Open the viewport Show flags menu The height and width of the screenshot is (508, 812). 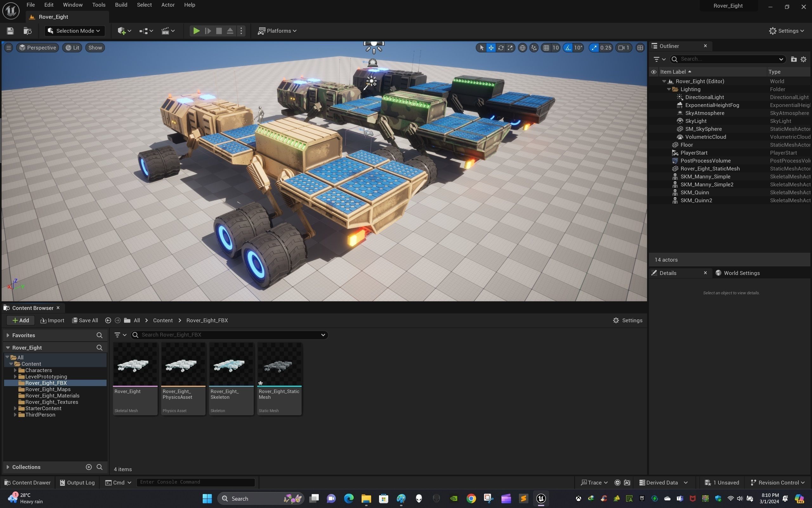[95, 48]
